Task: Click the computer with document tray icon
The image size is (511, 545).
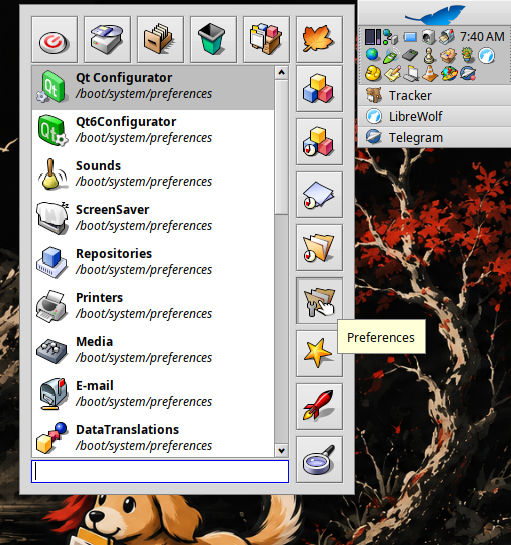Action: [x=411, y=73]
